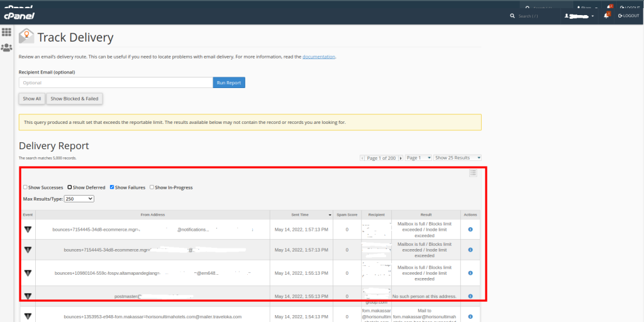Click the Track Delivery envelope icon

(x=26, y=36)
